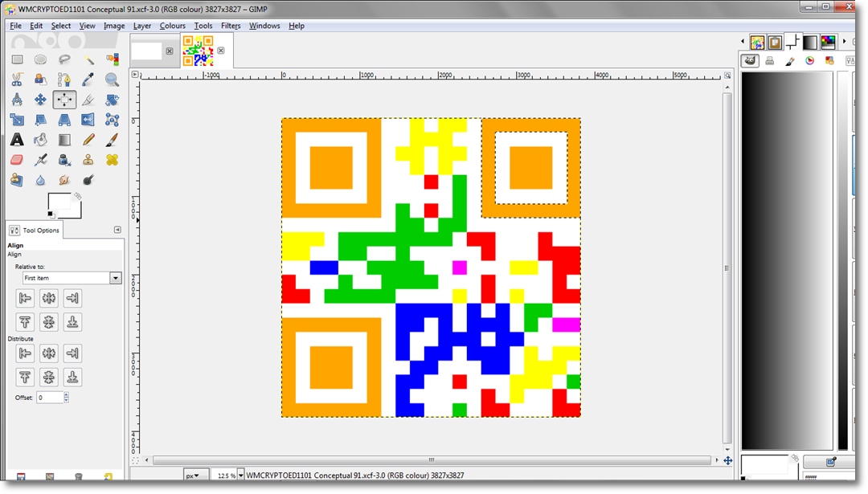The height and width of the screenshot is (494, 868).
Task: Select the Clone stamp tool
Action: [x=88, y=160]
